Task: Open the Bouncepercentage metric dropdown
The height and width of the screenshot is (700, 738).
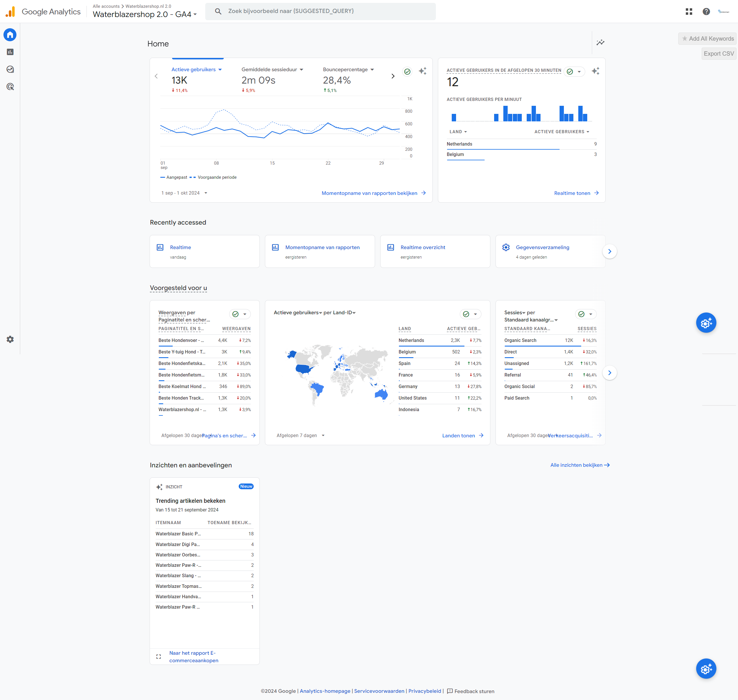Action: 349,69
